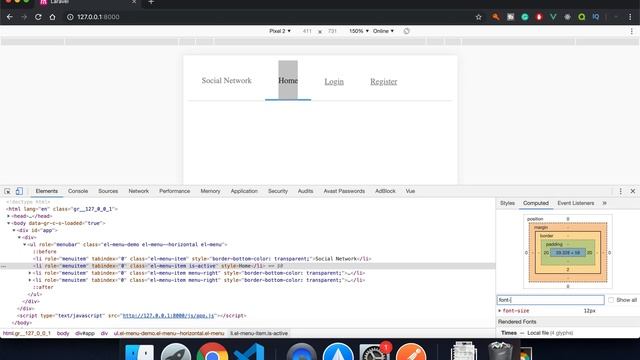Select ul.el-menu-demo breadcrumb
Image resolution: width=640 pixels, height=360 pixels.
[169, 333]
